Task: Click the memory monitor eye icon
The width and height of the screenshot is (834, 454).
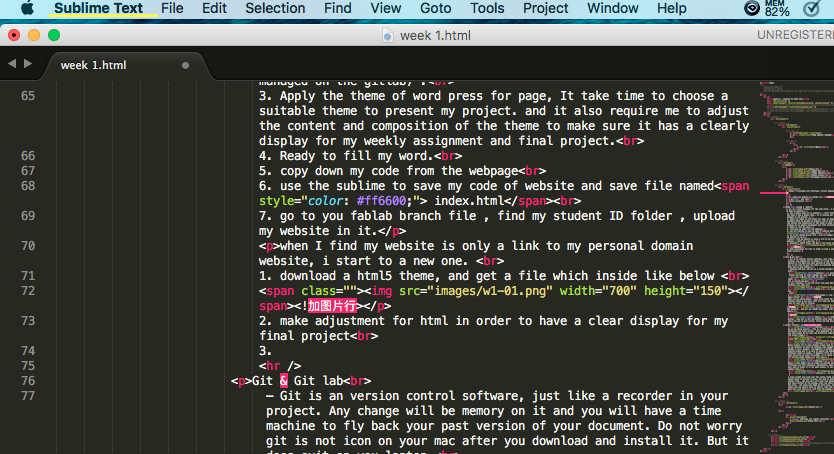Action: (x=752, y=8)
